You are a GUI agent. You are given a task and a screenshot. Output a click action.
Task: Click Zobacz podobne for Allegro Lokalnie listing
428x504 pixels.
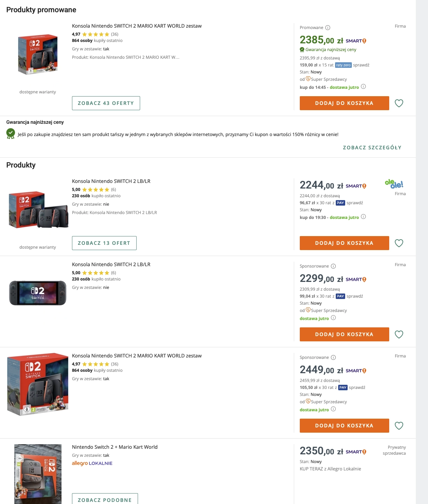click(x=105, y=499)
